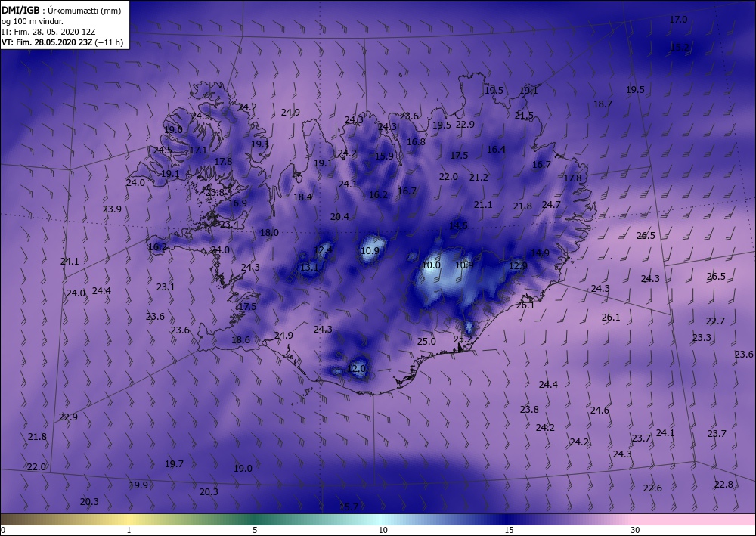The height and width of the screenshot is (536, 756).
Task: Click the 10.0 value over the glacier
Action: (x=431, y=265)
